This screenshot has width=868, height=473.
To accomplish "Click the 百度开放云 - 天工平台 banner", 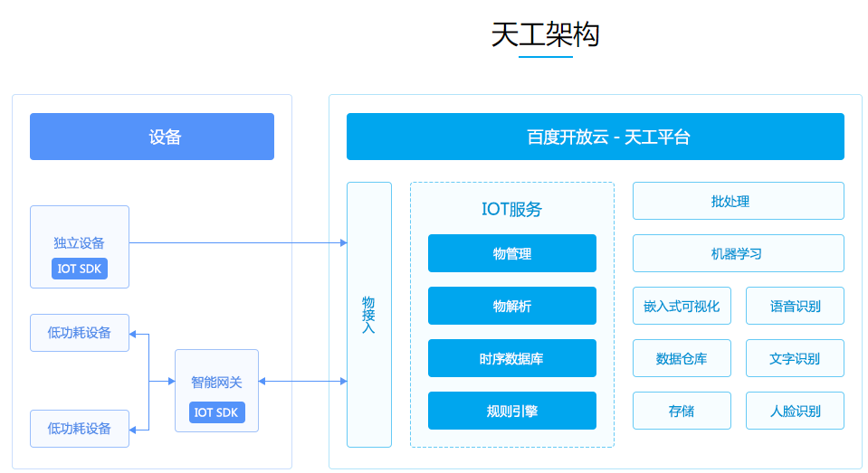I will 595,137.
